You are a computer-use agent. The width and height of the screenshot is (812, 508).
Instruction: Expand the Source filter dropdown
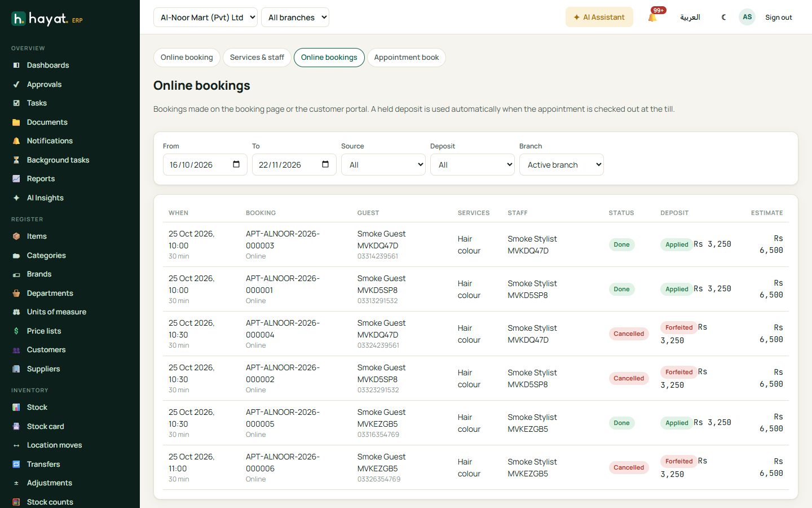(383, 165)
